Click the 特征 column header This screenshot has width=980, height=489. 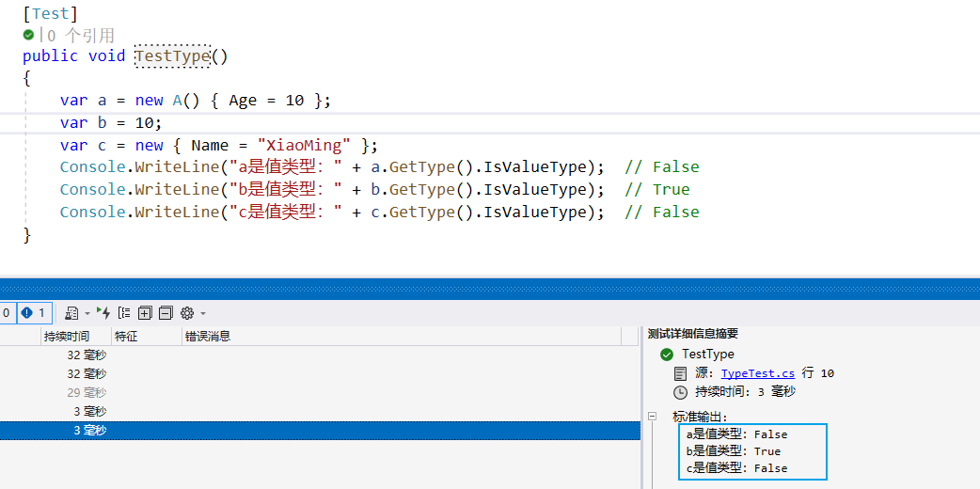147,337
